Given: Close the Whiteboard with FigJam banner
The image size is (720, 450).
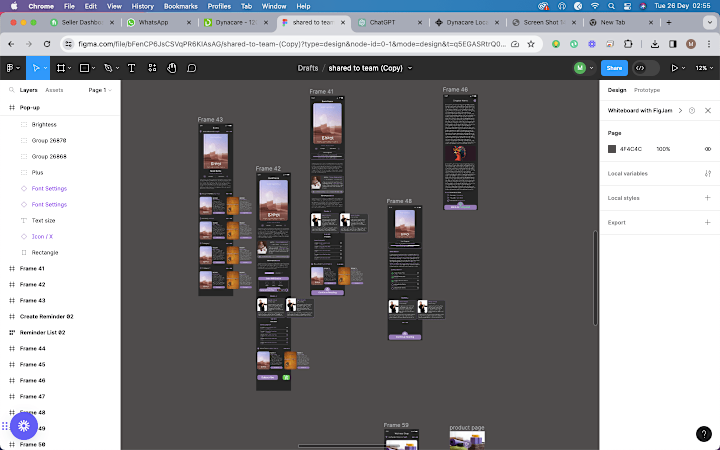Looking at the screenshot, I should pyautogui.click(x=708, y=110).
